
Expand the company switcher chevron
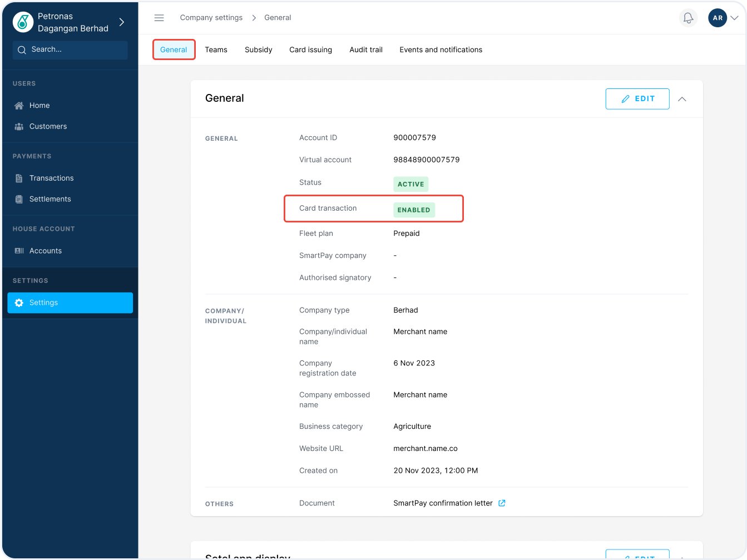coord(122,22)
